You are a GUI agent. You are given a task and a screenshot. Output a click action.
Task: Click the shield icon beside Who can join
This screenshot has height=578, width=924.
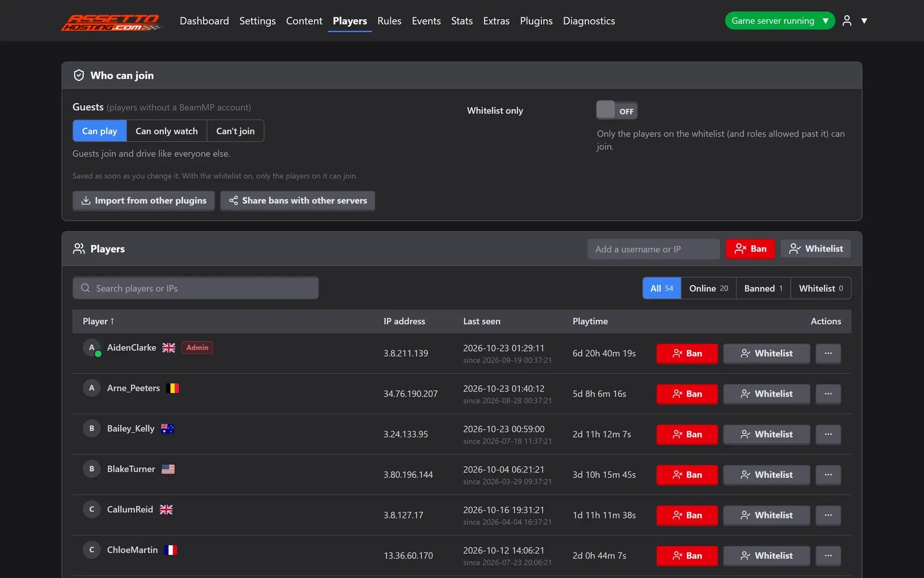(x=79, y=75)
